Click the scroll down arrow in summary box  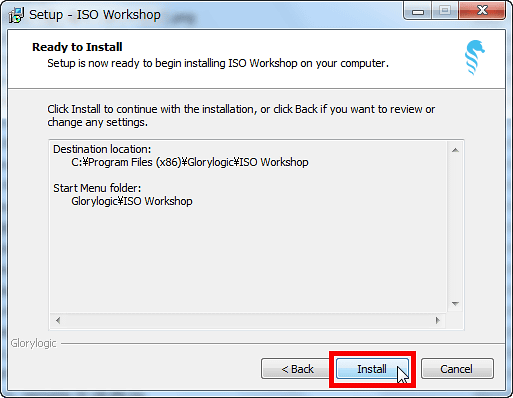tap(455, 303)
